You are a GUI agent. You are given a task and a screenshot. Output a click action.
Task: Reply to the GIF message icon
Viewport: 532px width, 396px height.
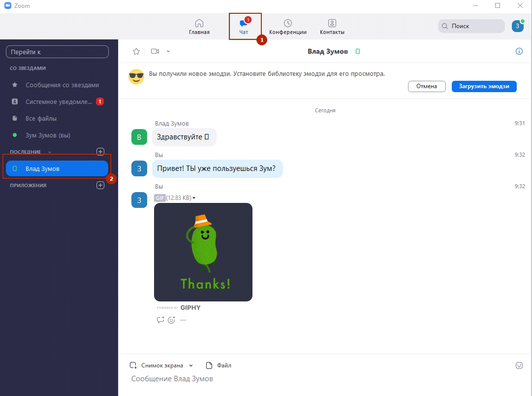tap(160, 320)
